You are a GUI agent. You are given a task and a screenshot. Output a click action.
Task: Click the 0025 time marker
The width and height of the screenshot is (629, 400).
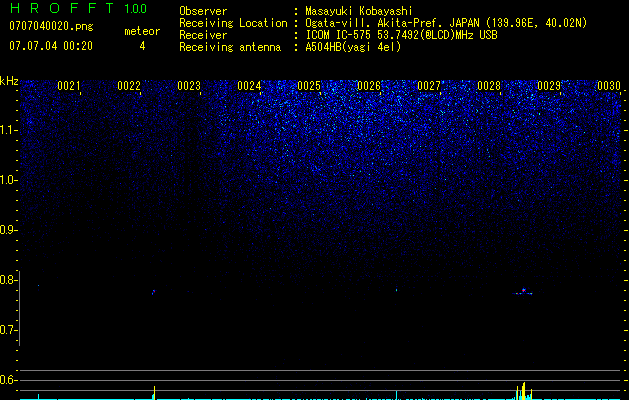click(x=309, y=86)
